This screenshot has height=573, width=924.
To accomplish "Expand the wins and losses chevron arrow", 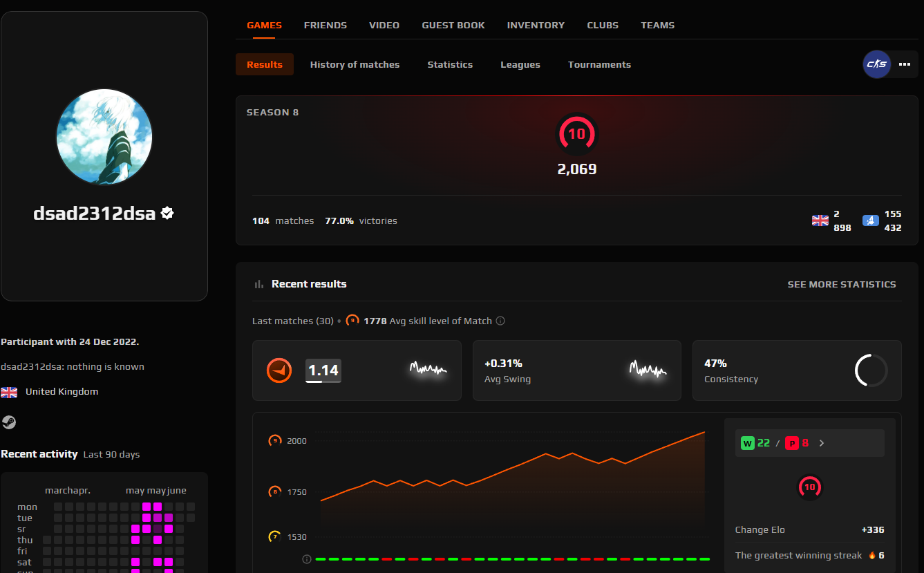I will tap(822, 443).
